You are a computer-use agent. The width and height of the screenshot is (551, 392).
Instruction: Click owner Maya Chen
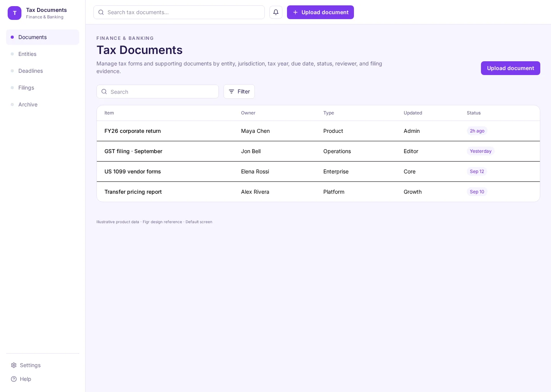tap(255, 131)
